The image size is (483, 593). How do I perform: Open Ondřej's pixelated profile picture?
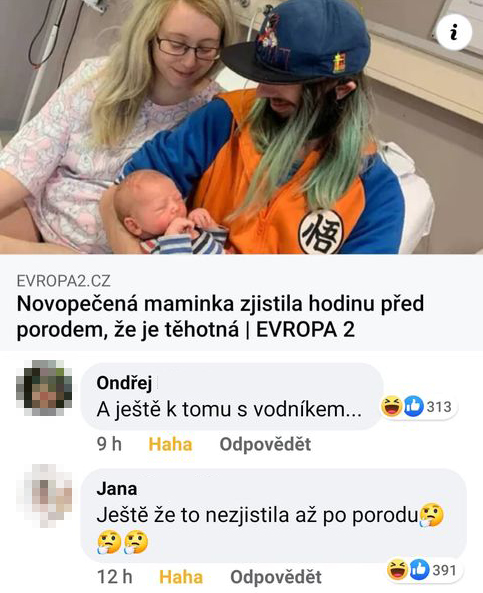(44, 388)
